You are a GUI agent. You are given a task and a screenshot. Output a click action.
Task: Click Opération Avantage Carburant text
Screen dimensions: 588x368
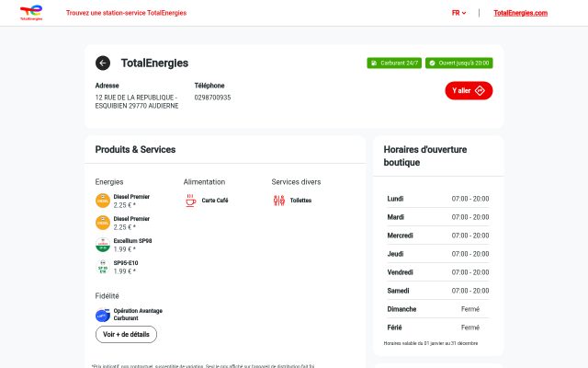point(138,315)
